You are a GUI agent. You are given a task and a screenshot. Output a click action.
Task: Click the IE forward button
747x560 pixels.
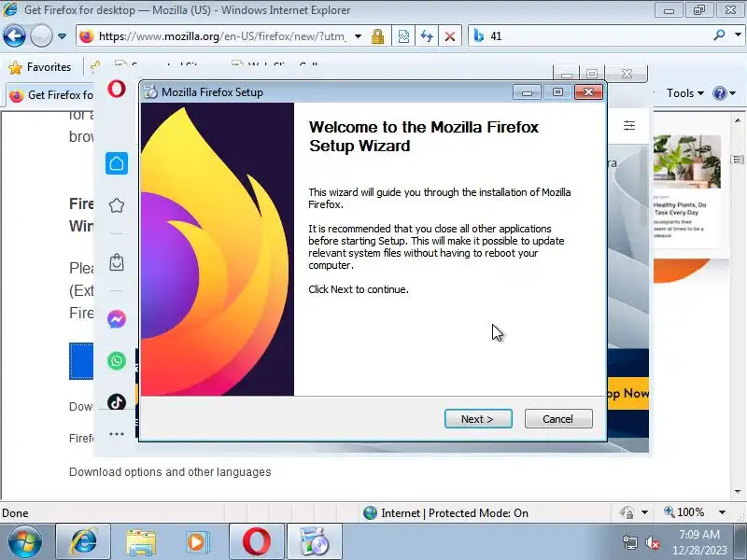[41, 36]
